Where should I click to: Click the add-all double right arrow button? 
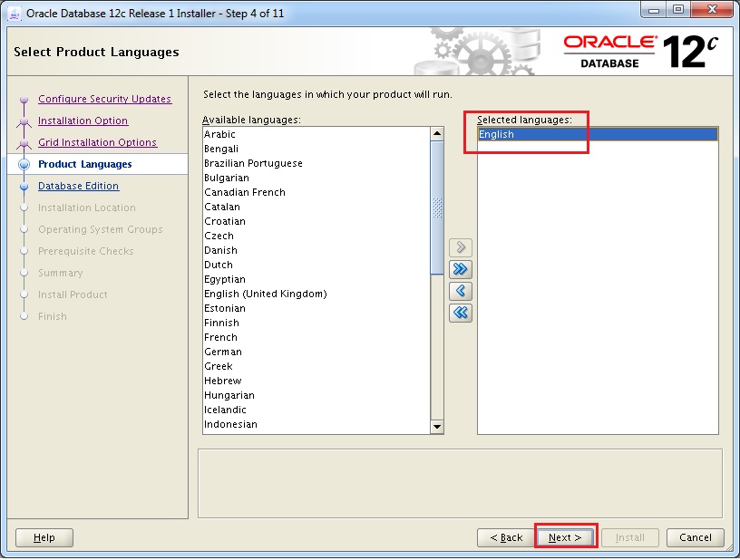[x=461, y=269]
